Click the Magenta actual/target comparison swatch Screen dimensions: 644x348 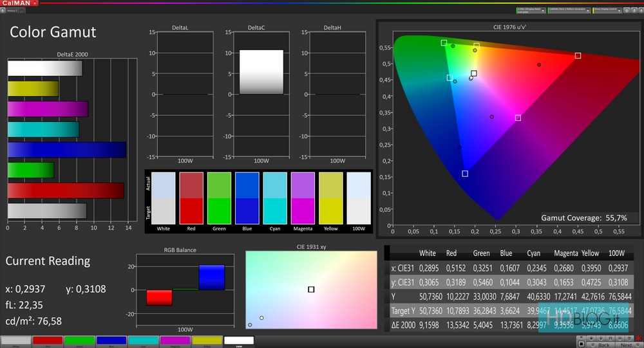pyautogui.click(x=303, y=198)
